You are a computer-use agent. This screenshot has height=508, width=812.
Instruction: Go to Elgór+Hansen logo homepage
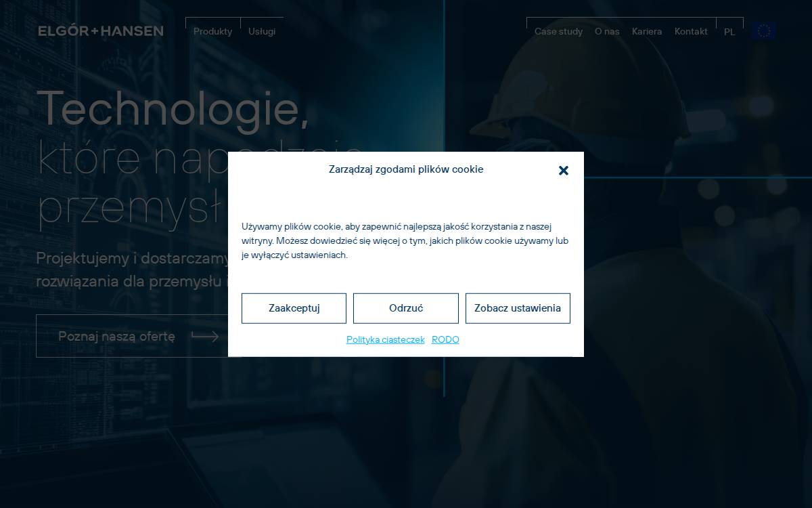101,31
